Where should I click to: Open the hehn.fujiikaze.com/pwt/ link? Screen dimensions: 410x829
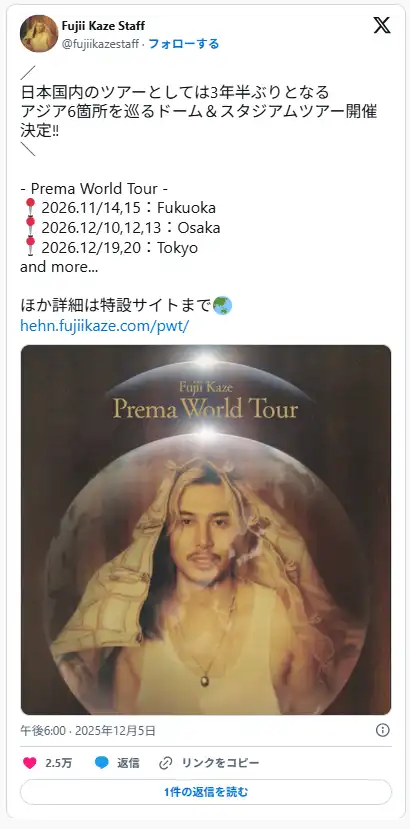[105, 325]
